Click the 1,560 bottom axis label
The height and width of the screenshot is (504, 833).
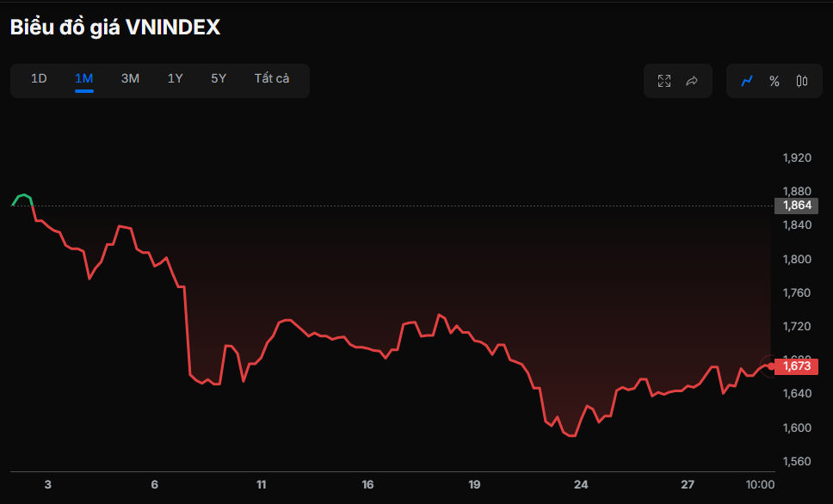click(x=797, y=460)
